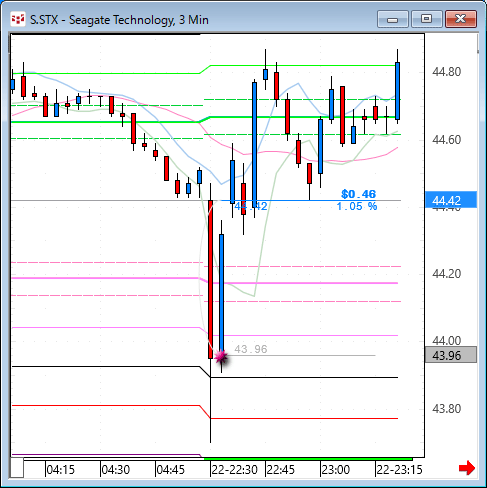Click the gray 43.96 price label on the axis
Image resolution: width=487 pixels, height=488 pixels.
(451, 355)
